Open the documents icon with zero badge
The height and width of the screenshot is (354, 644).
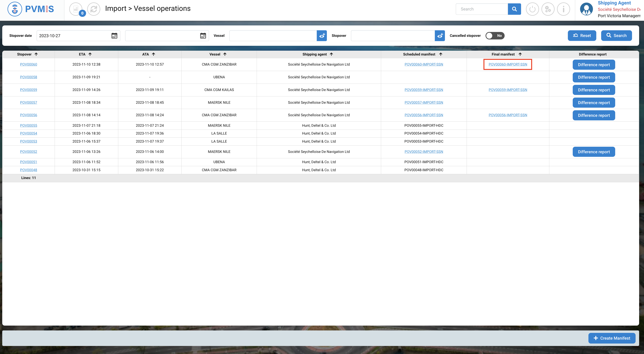point(76,9)
